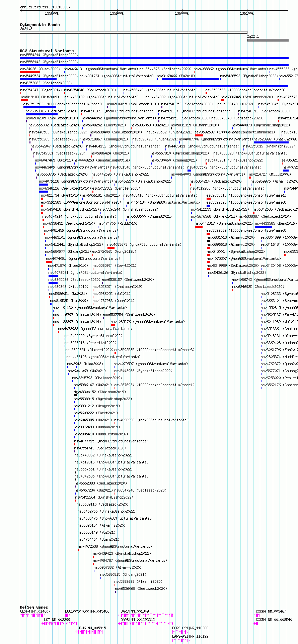Select variant nsv4433585 (Deng2019)

[264, 227]
